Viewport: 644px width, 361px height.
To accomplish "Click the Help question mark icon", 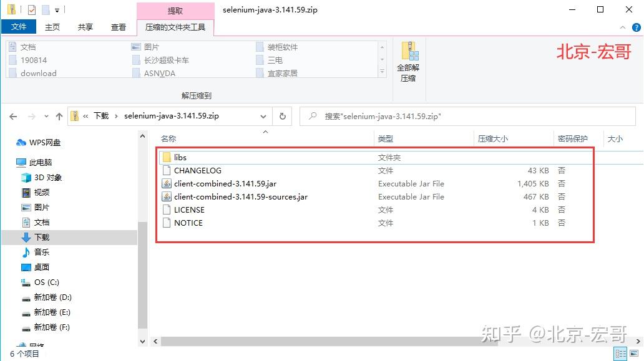I will (637, 27).
